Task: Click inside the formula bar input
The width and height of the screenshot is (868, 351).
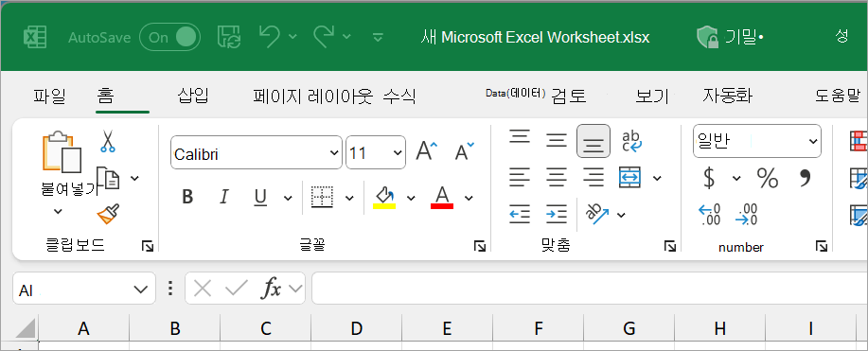Action: (590, 288)
